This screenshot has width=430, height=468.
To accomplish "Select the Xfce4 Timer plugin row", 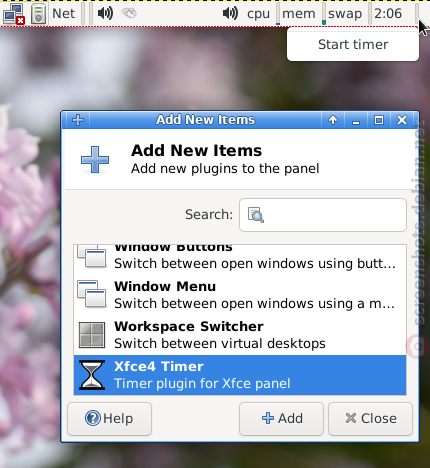I will (x=240, y=375).
